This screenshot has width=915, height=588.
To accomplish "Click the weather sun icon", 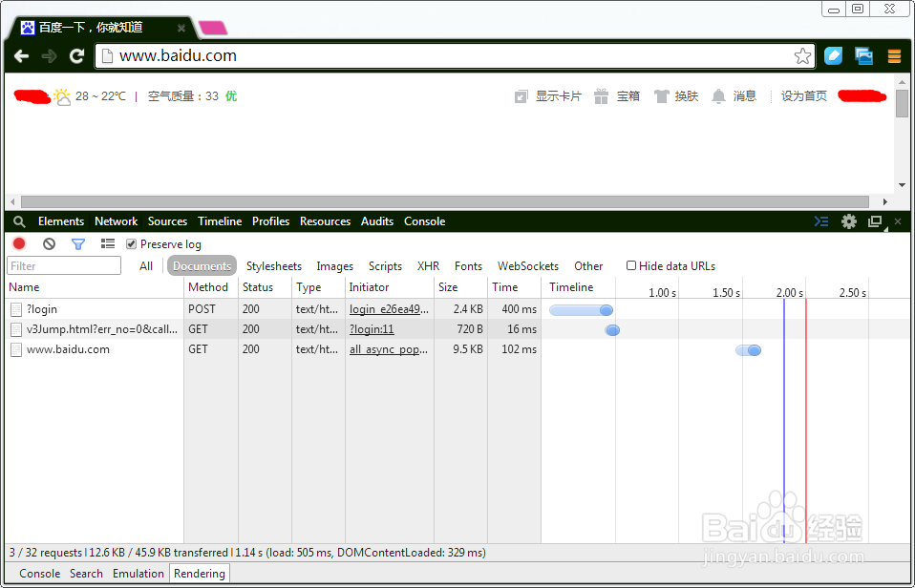I will tap(62, 95).
